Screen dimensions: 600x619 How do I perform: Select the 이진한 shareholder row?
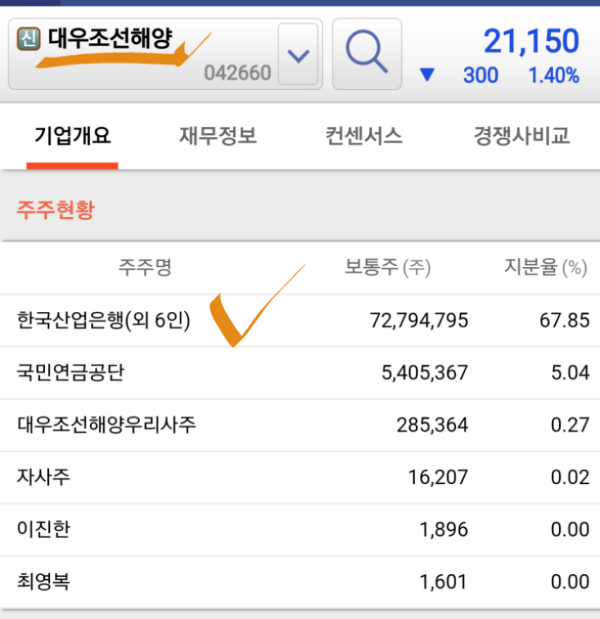pos(300,529)
